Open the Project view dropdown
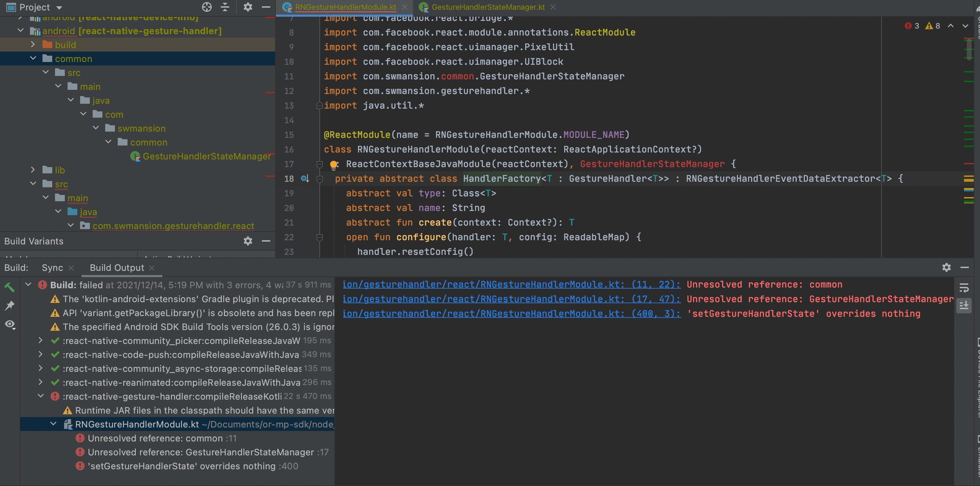Image resolution: width=980 pixels, height=486 pixels. click(59, 8)
